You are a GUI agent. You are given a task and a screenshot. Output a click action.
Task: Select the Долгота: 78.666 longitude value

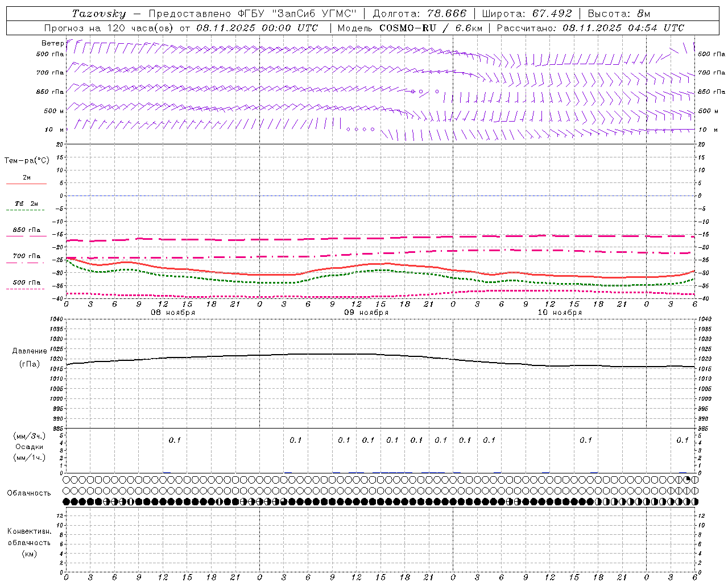click(420, 14)
